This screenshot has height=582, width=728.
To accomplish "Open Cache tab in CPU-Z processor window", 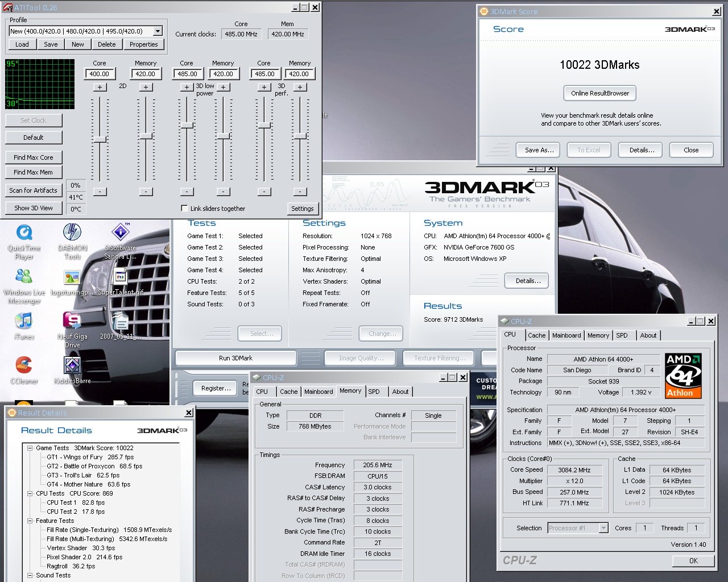I will click(x=536, y=335).
